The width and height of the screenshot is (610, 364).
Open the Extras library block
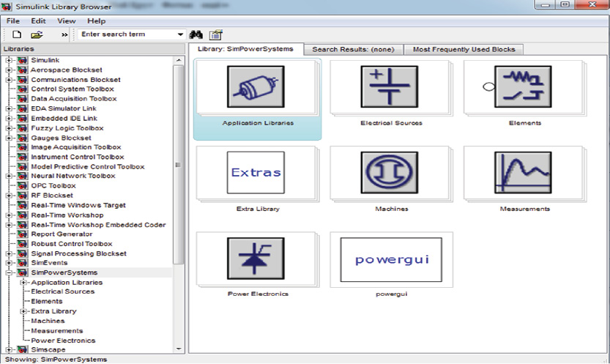click(x=256, y=172)
